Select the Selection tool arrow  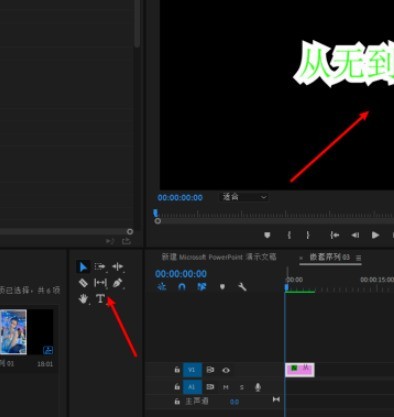pyautogui.click(x=83, y=267)
